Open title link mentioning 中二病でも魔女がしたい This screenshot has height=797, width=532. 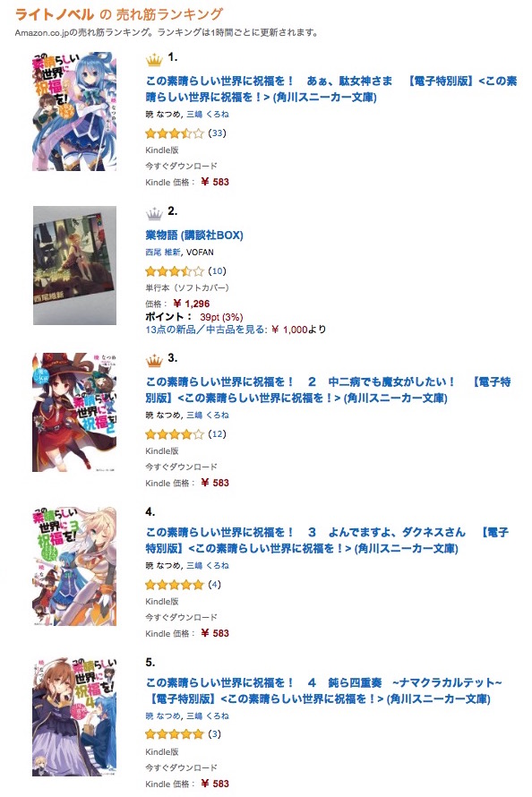coord(328,390)
